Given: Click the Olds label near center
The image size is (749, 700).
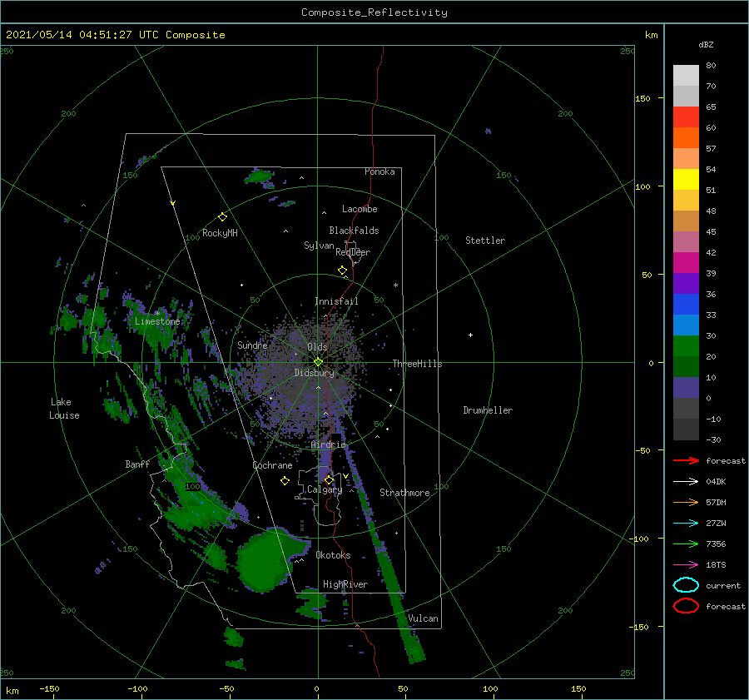Looking at the screenshot, I should pyautogui.click(x=317, y=347).
